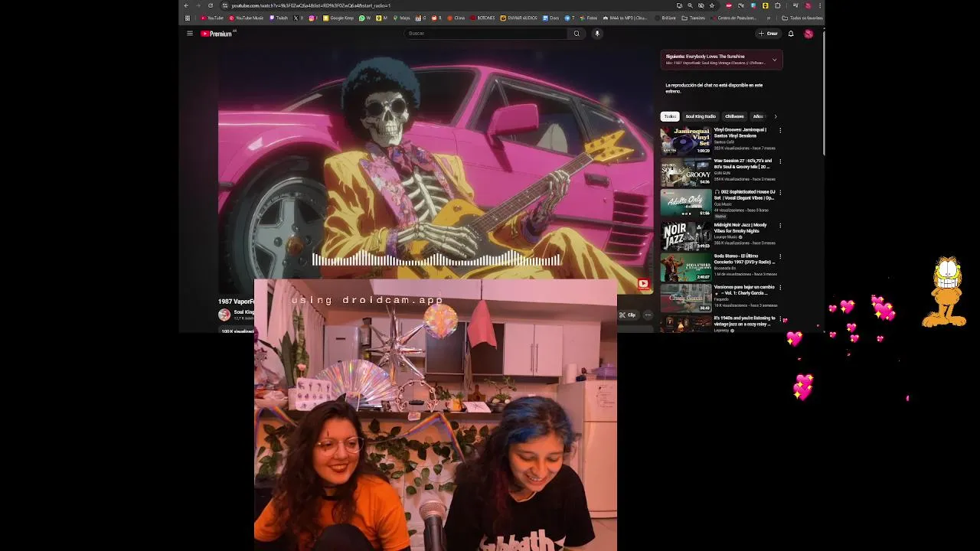Open It's 1940s vintage jazz video title
The height and width of the screenshot is (551, 980).
point(744,321)
